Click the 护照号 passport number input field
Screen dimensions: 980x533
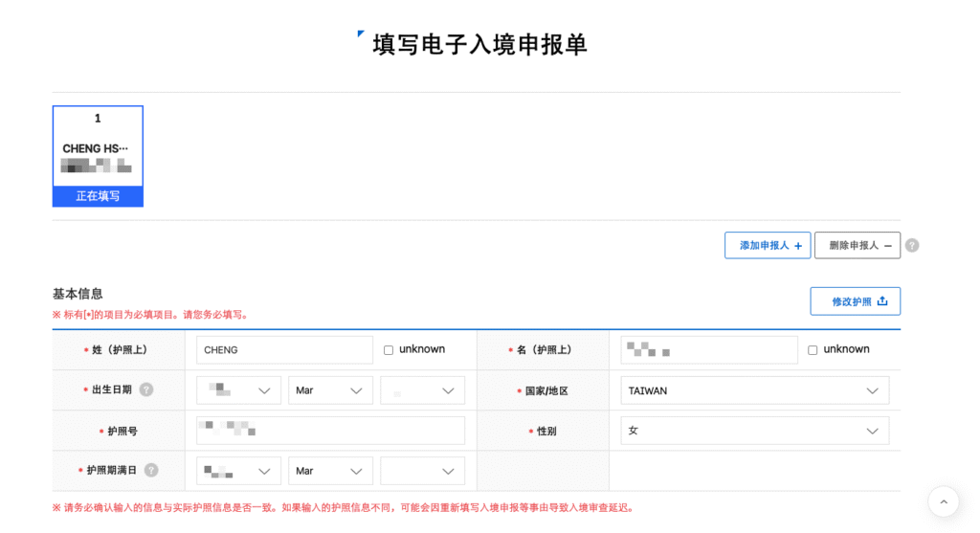(330, 431)
